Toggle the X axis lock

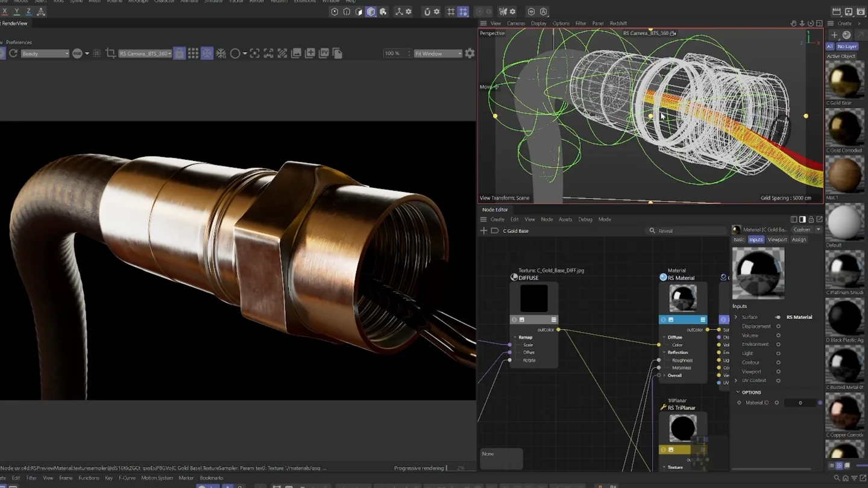coord(4,11)
